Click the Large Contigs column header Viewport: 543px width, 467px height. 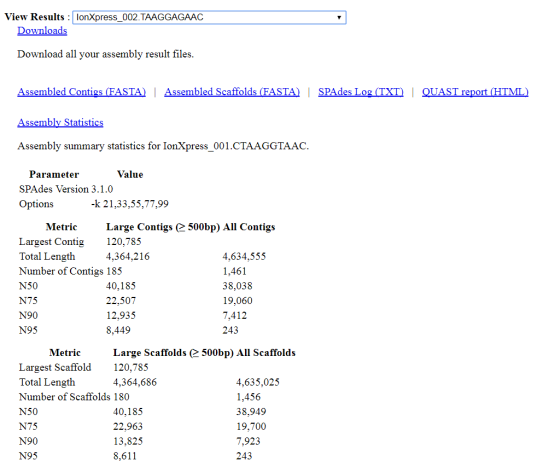163,227
